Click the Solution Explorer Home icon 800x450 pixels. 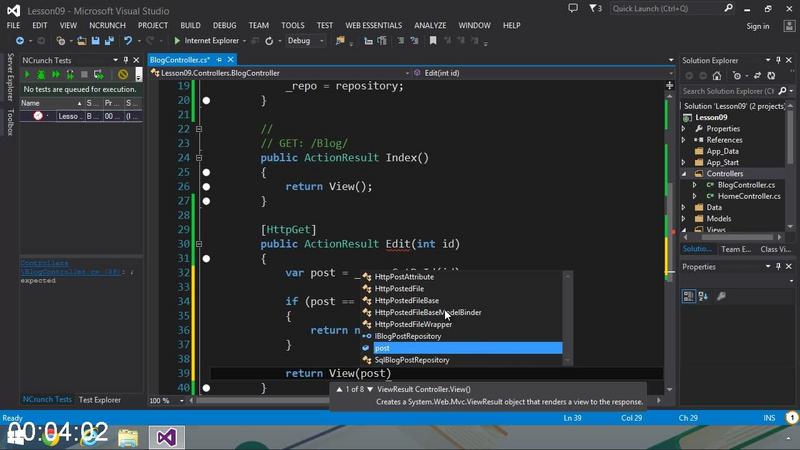tap(717, 76)
